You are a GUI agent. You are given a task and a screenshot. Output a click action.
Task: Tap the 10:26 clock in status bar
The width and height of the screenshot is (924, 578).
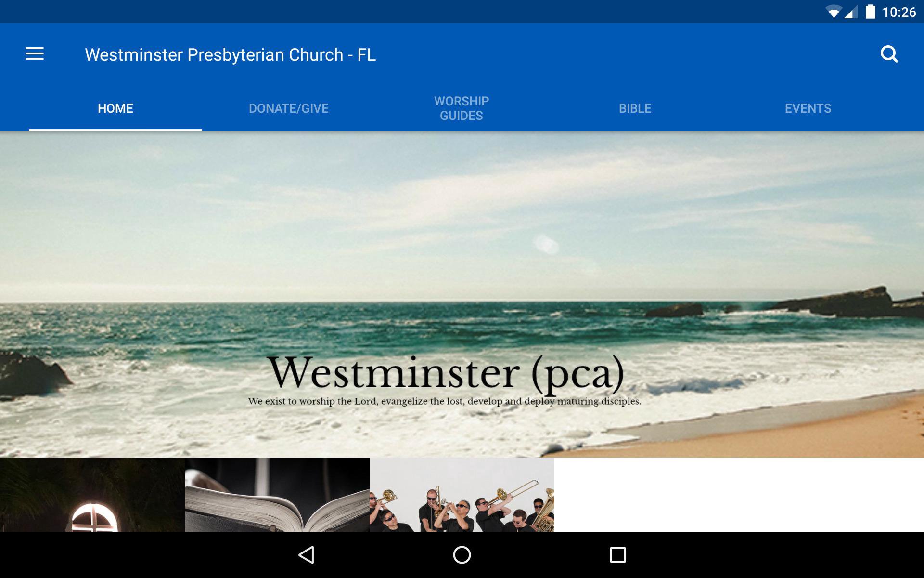tap(899, 12)
